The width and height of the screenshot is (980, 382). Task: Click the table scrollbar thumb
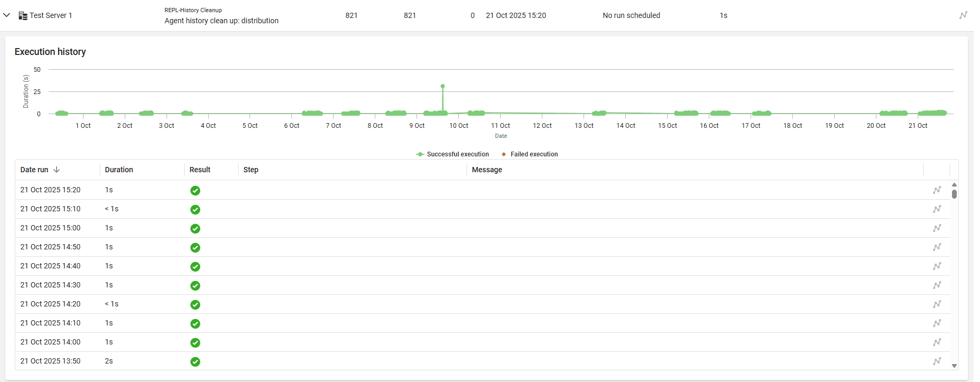[x=954, y=194]
